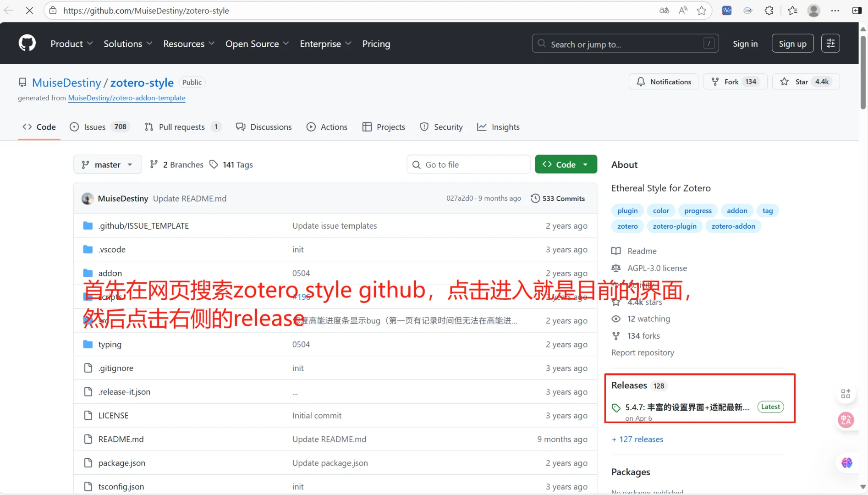Open the MuiseDestiny/zotero-addon-template link

(126, 98)
